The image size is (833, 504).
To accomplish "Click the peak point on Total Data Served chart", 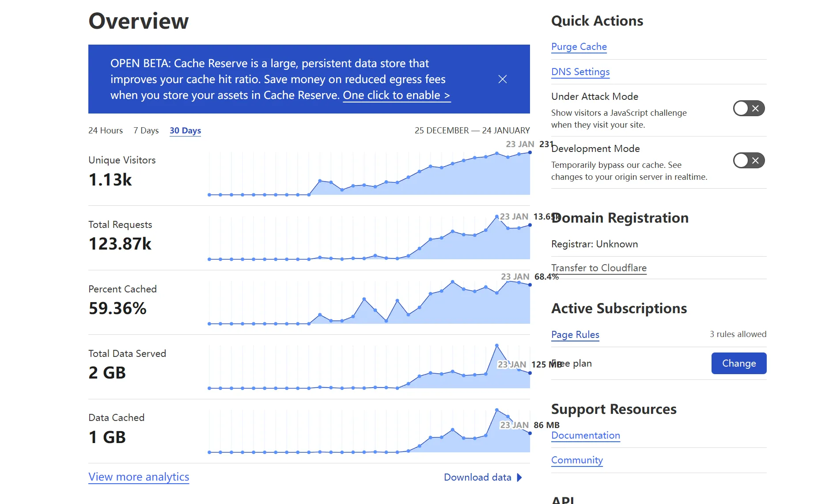I will coord(497,345).
